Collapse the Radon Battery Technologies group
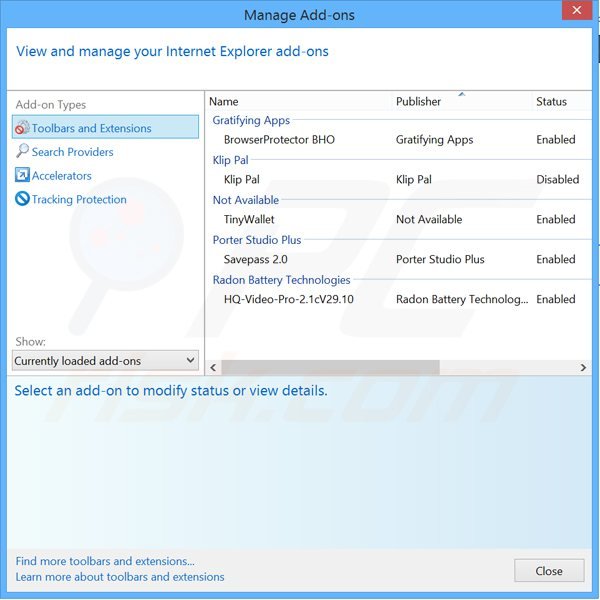 coord(281,280)
